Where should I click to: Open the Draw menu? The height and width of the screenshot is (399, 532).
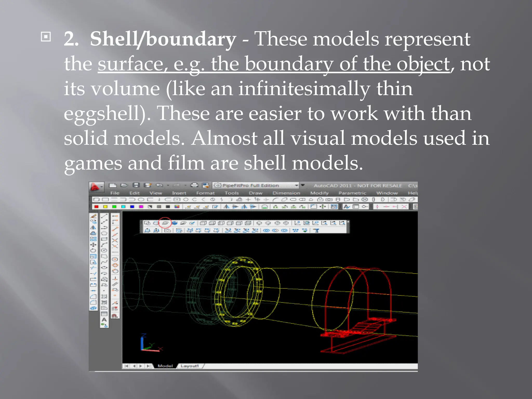coord(256,193)
